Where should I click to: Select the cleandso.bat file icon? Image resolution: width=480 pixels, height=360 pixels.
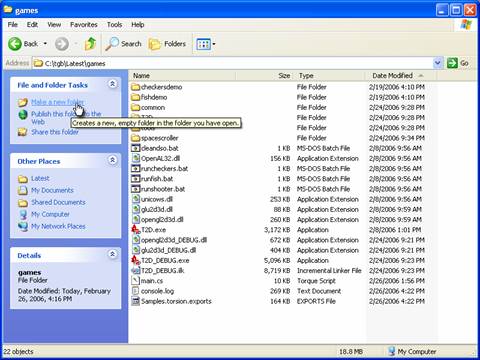click(x=135, y=148)
